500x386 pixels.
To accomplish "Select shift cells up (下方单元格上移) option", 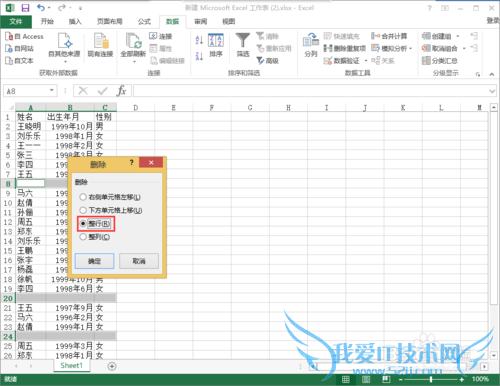I will (x=111, y=210).
